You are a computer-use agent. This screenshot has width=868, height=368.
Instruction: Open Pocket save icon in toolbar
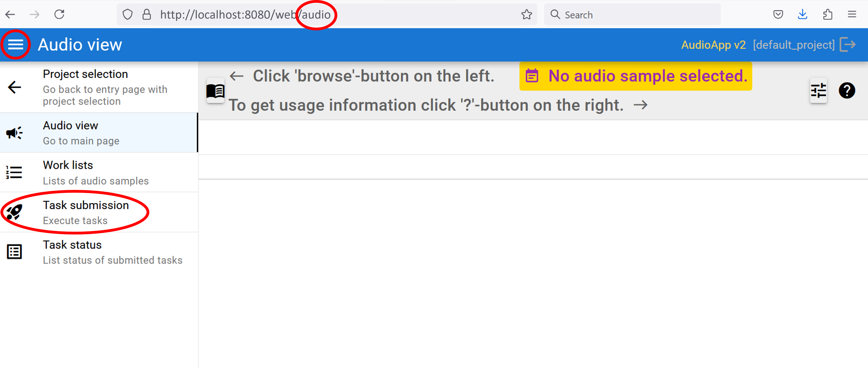tap(778, 14)
